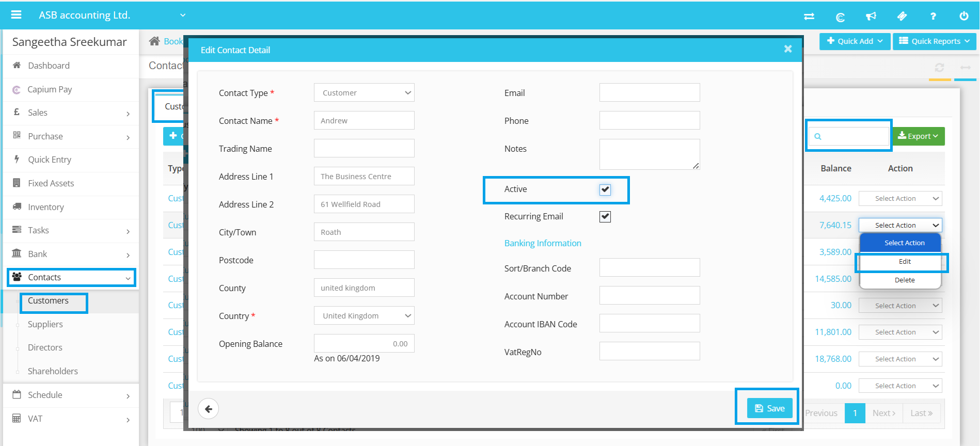The width and height of the screenshot is (980, 446).
Task: Open the help question mark icon
Action: click(x=933, y=17)
